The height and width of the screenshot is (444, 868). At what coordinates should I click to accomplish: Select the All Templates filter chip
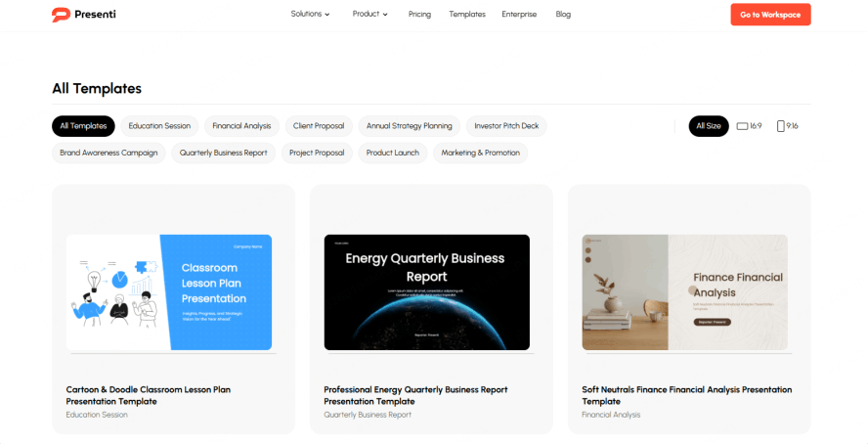[x=83, y=126]
